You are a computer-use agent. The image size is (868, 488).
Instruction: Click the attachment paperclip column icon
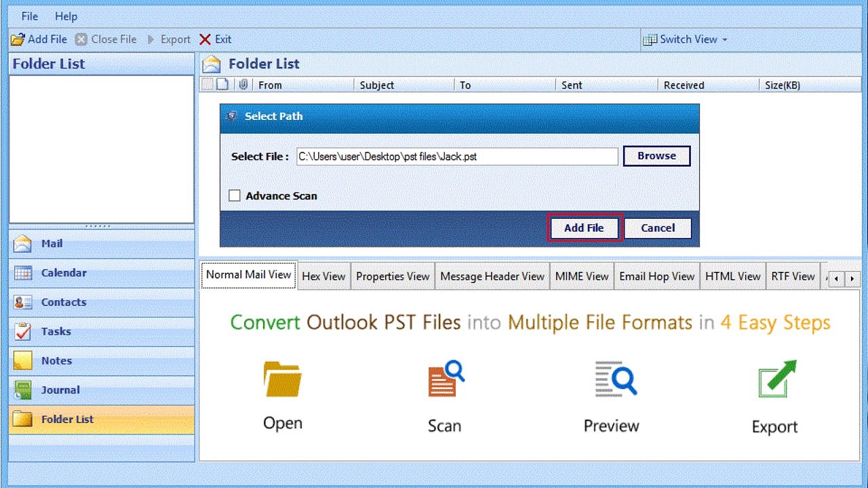click(x=243, y=85)
